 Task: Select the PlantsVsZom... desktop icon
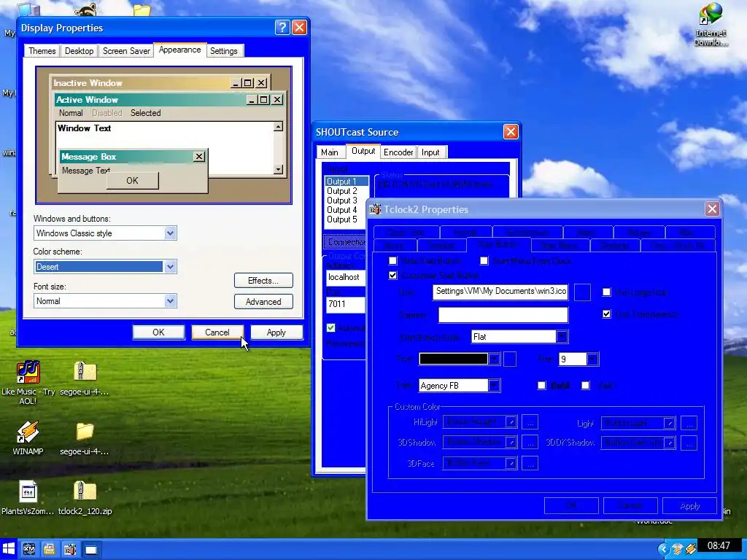(x=28, y=491)
